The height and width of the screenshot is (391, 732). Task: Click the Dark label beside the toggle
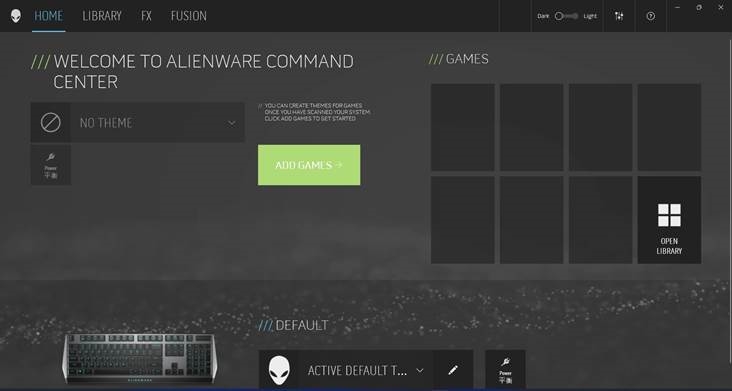click(543, 16)
